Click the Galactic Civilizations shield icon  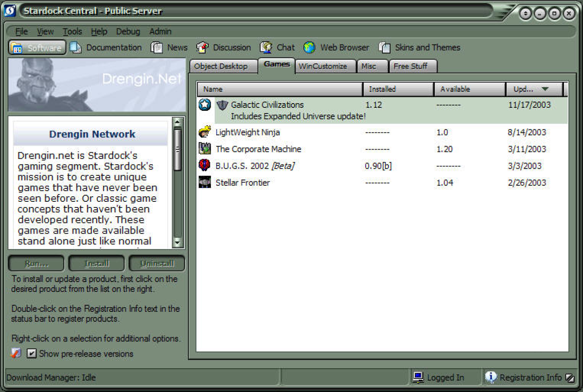point(222,105)
